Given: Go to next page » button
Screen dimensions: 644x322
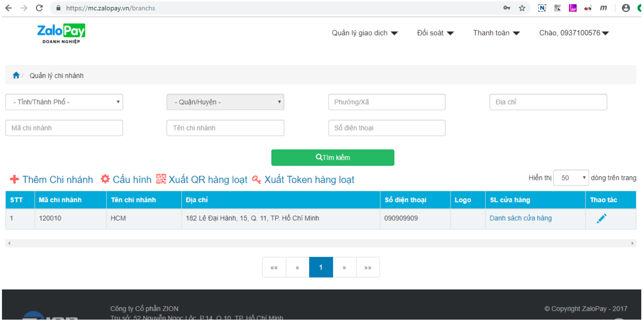Looking at the screenshot, I should pyautogui.click(x=344, y=267).
